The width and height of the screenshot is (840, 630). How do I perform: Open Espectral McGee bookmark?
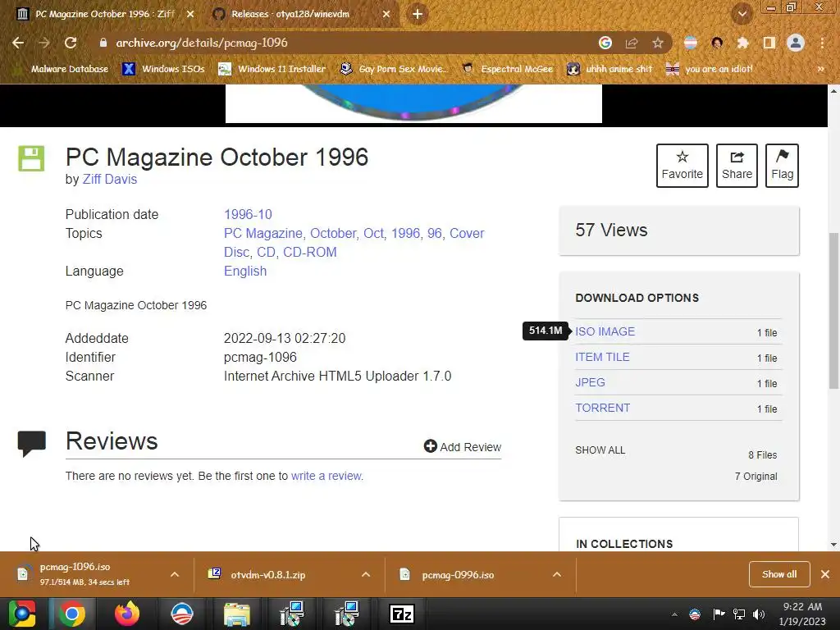pos(508,69)
